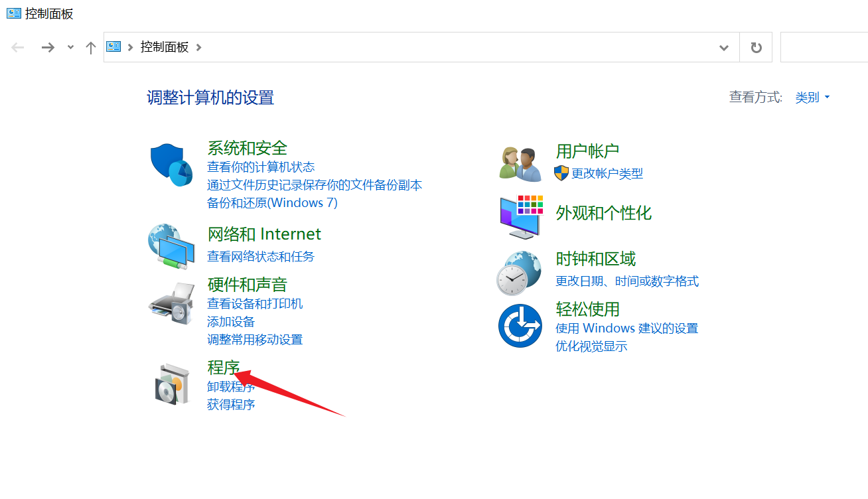Image resolution: width=868 pixels, height=499 pixels.
Task: Click the search box in Control Panel
Action: pyautogui.click(x=824, y=48)
